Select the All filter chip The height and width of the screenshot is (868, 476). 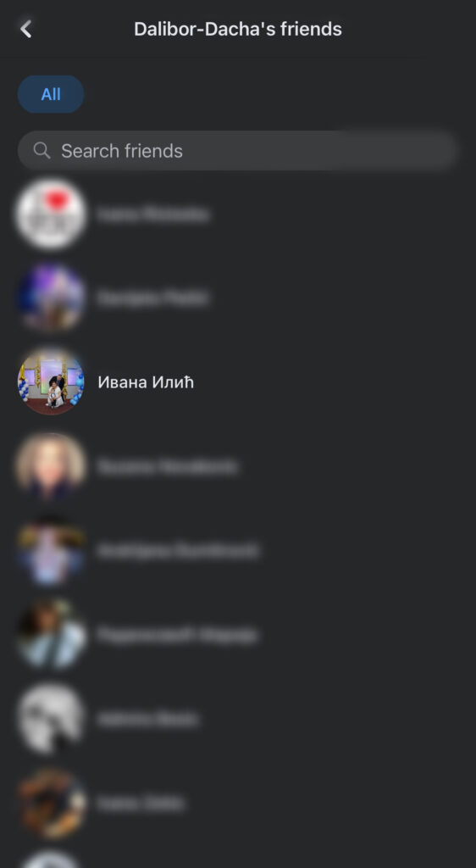(x=51, y=94)
